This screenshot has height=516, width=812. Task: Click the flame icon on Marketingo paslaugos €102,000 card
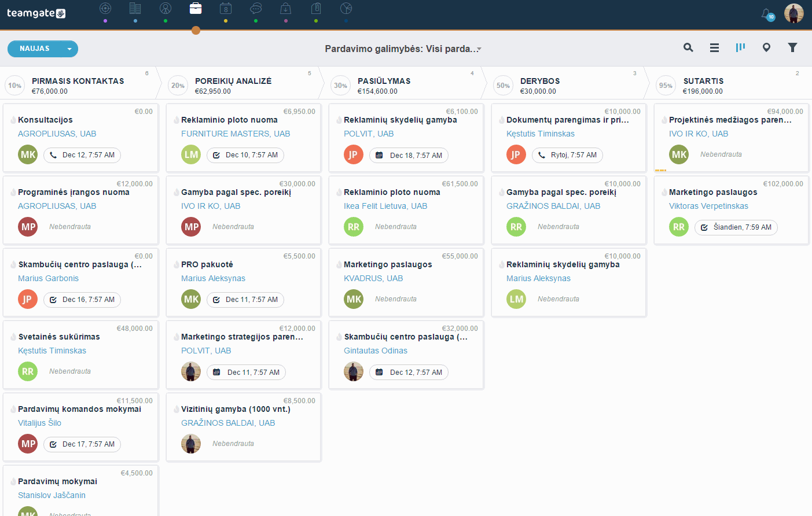664,193
